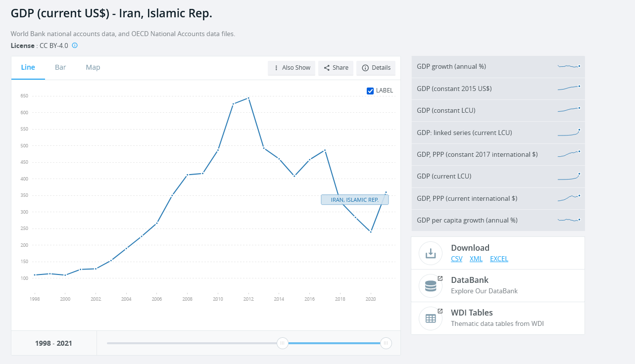Click the Also Show three-dot icon

click(x=276, y=68)
